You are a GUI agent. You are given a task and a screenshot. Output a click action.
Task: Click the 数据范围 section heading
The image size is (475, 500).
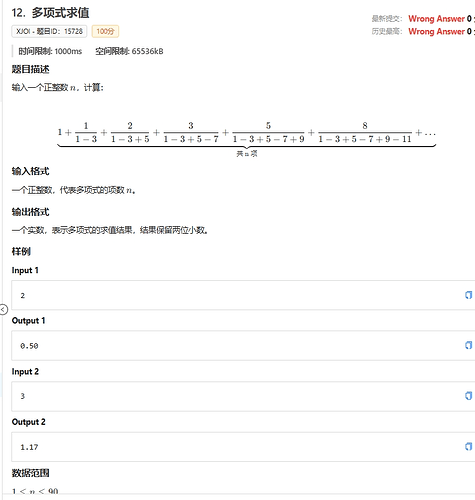coord(30,473)
